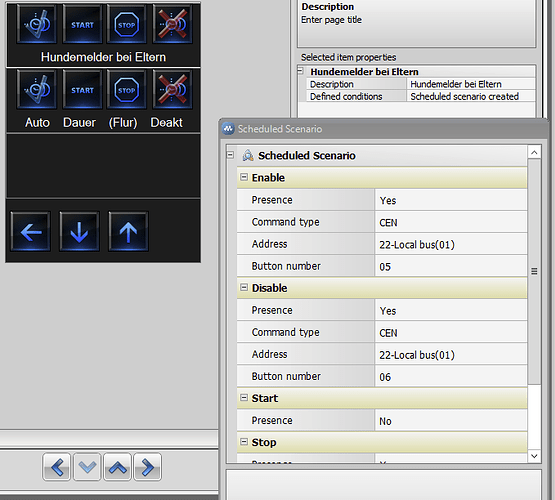Click the scrollbar down arrow in Scheduled Scenario
The height and width of the screenshot is (500, 555).
534,456
